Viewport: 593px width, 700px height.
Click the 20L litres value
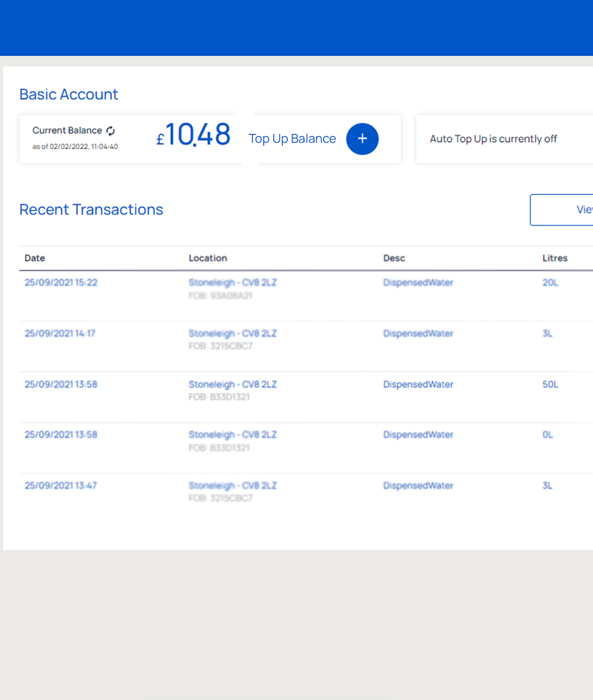(x=550, y=282)
